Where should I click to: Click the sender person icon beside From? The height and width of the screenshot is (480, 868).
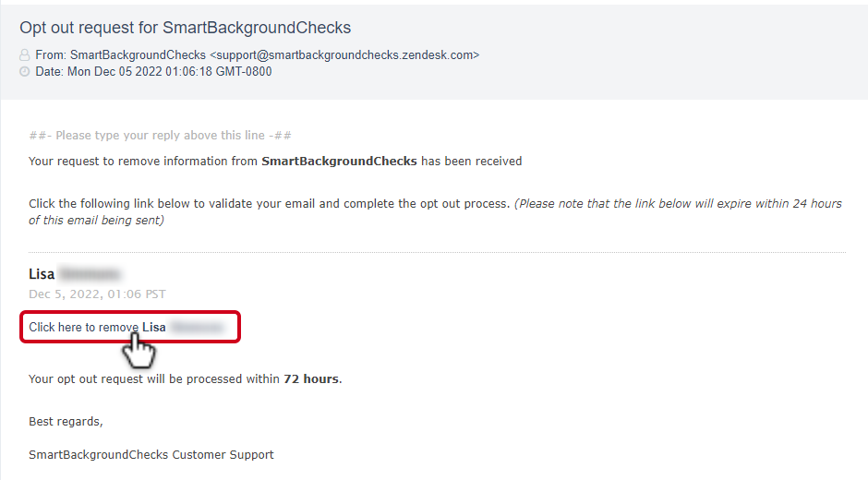point(24,54)
